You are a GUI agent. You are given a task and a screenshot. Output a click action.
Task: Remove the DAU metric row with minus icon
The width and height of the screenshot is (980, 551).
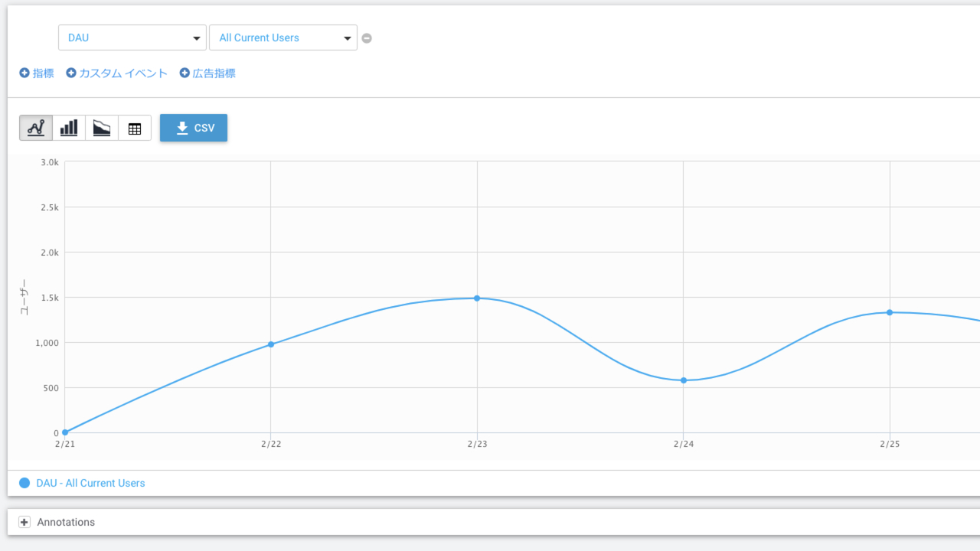(x=367, y=38)
